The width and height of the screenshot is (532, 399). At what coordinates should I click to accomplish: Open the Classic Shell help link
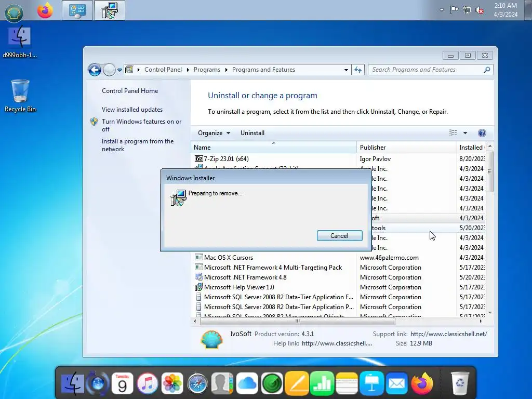337,343
